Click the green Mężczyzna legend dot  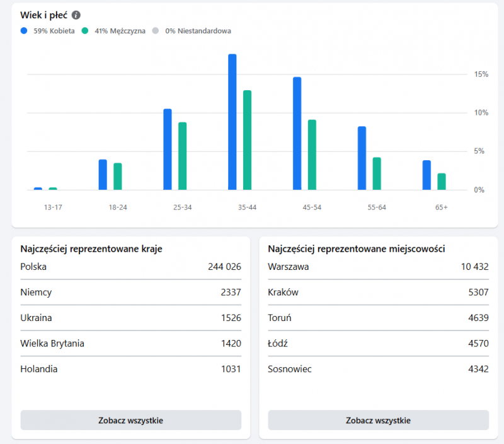85,30
